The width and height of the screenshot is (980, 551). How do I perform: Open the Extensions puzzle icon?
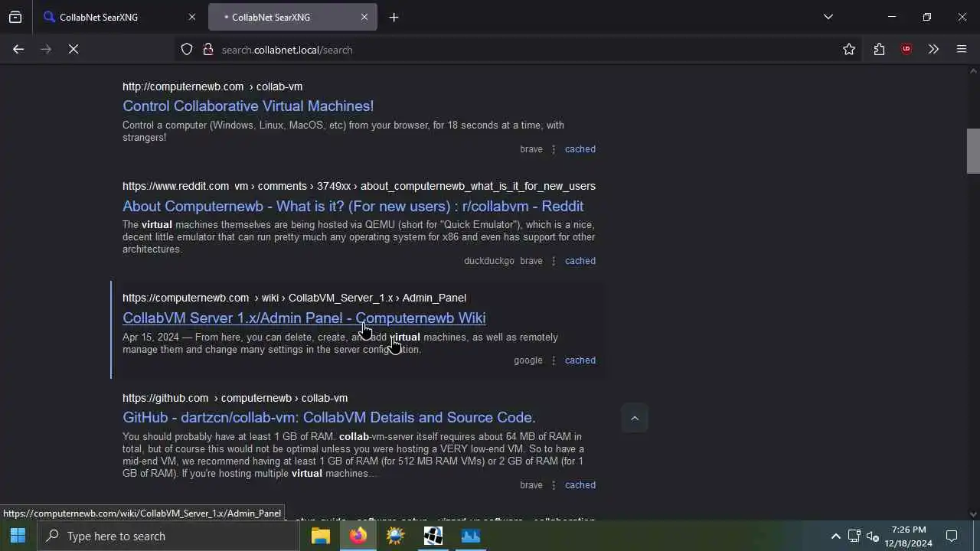click(x=879, y=49)
